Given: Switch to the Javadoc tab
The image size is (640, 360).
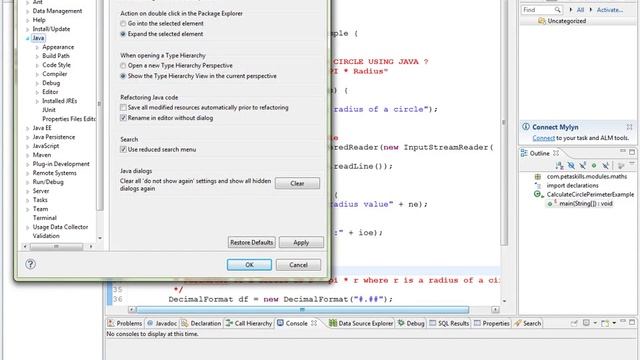Looking at the screenshot, I should [x=162, y=323].
